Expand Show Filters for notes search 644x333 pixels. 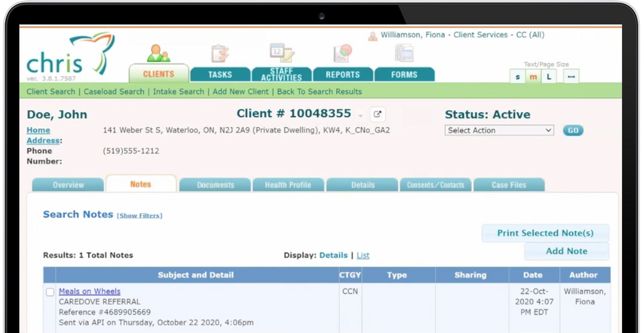(140, 216)
